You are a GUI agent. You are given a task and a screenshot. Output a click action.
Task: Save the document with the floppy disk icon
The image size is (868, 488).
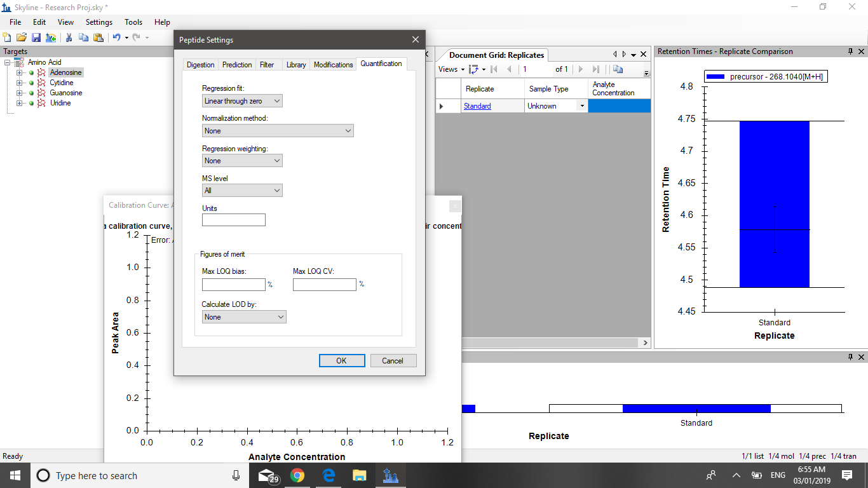point(36,37)
